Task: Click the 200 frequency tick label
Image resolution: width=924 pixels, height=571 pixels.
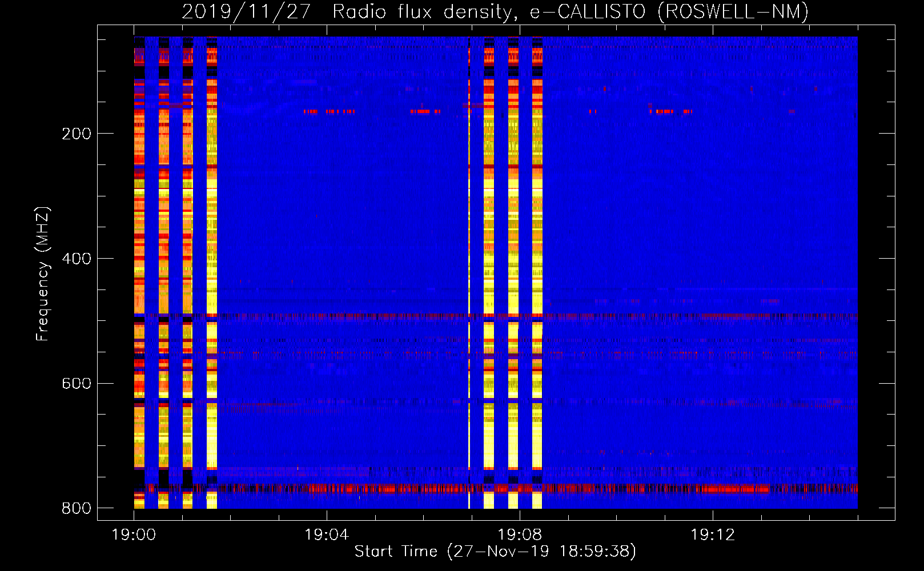Action: tap(77, 134)
